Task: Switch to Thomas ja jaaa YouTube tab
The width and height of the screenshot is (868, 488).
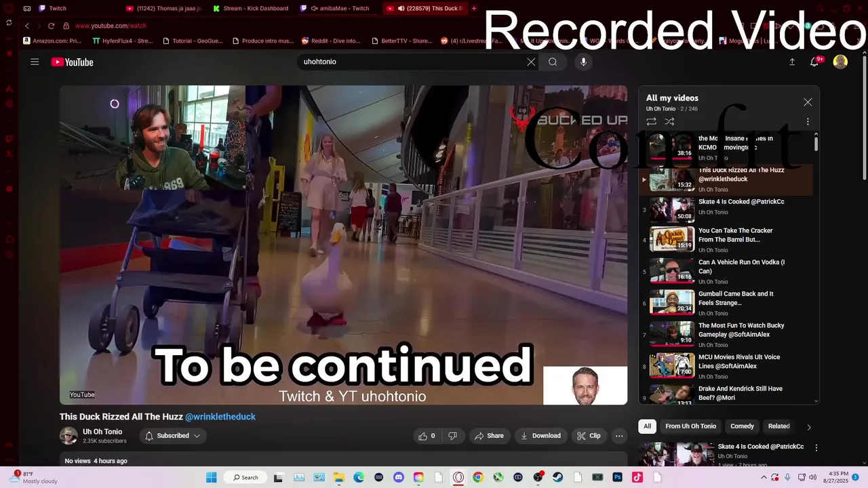Action: click(x=164, y=8)
